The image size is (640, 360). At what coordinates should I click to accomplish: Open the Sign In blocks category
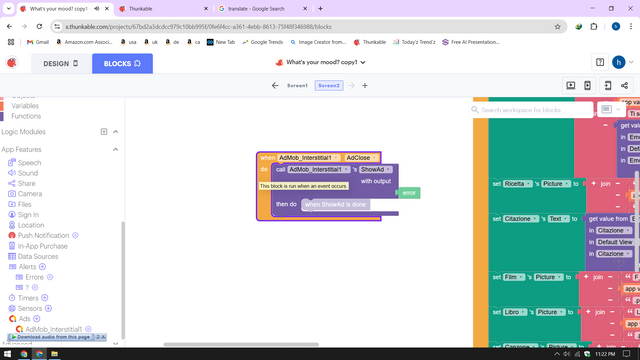pos(24,215)
